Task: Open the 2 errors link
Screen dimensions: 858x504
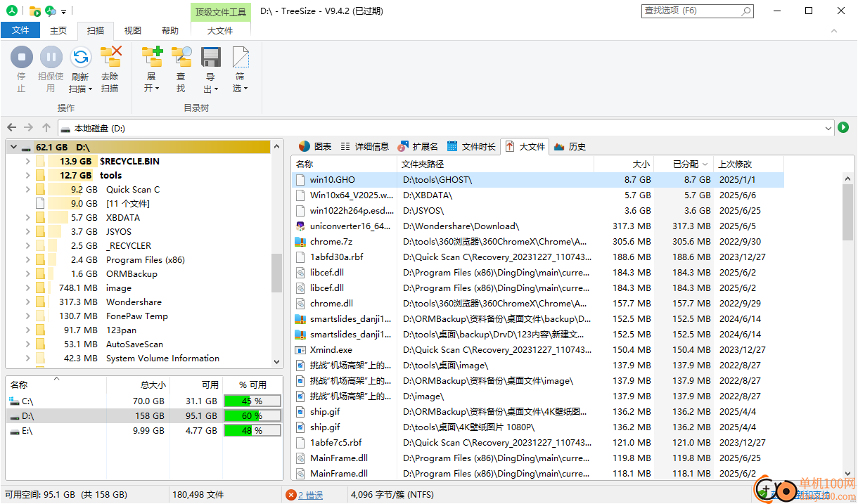Action: click(x=311, y=495)
